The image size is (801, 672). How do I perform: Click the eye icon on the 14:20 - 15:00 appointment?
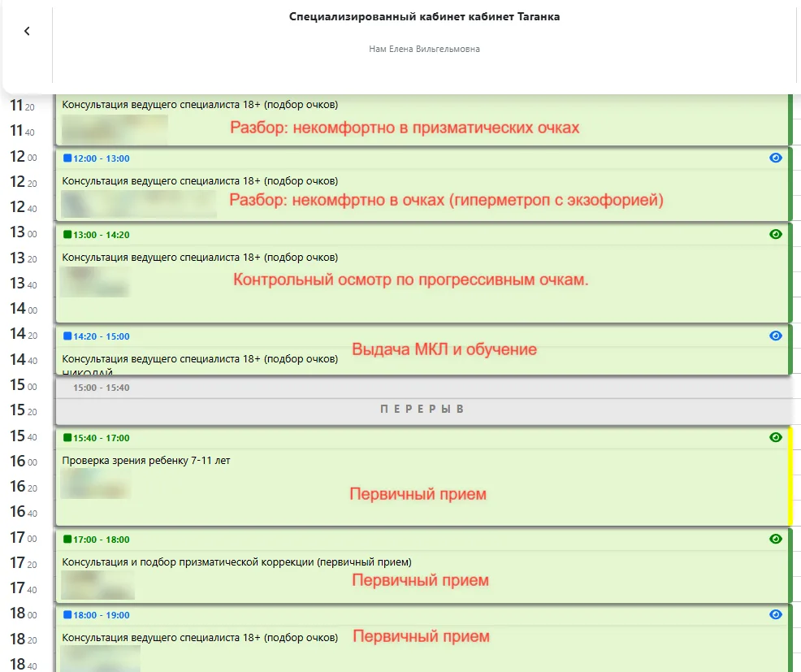tap(776, 336)
